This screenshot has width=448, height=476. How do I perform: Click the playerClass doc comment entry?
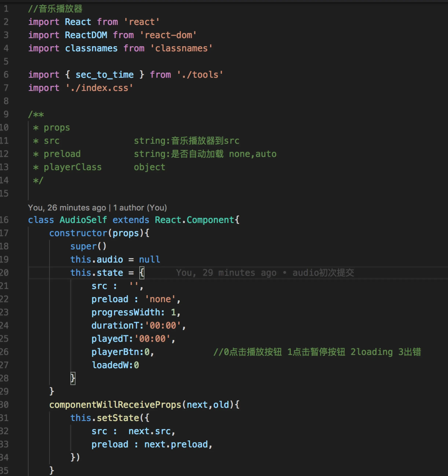click(x=73, y=167)
